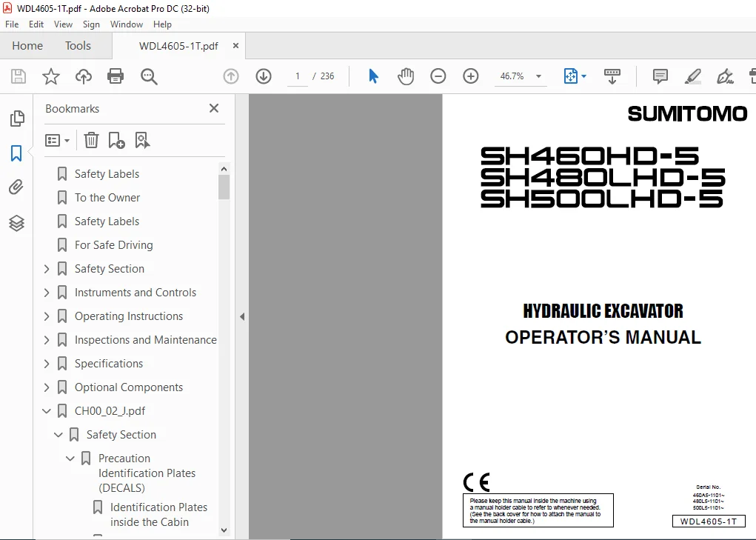Click bookmarks scrollbar down arrow
Screen dimensions: 756x540
pyautogui.click(x=224, y=530)
